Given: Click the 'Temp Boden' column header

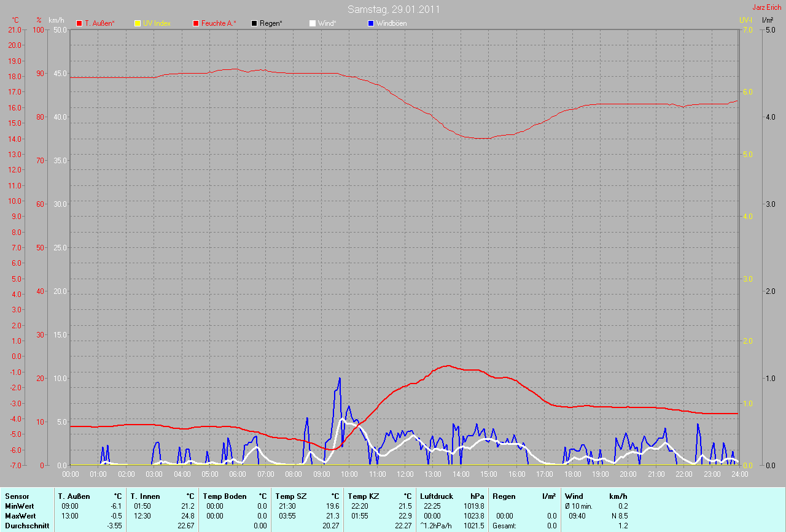Looking at the screenshot, I should (x=225, y=496).
